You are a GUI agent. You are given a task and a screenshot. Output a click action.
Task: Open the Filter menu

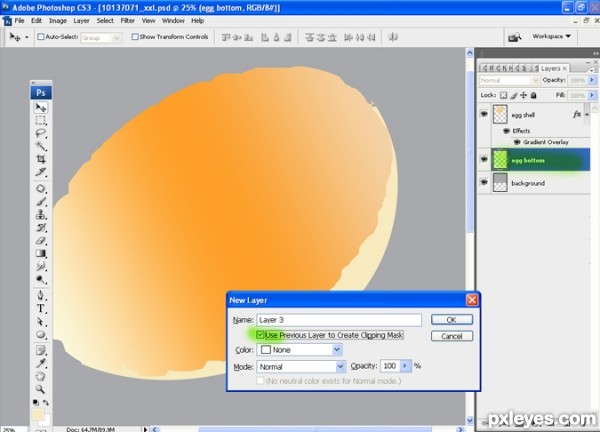tap(128, 20)
